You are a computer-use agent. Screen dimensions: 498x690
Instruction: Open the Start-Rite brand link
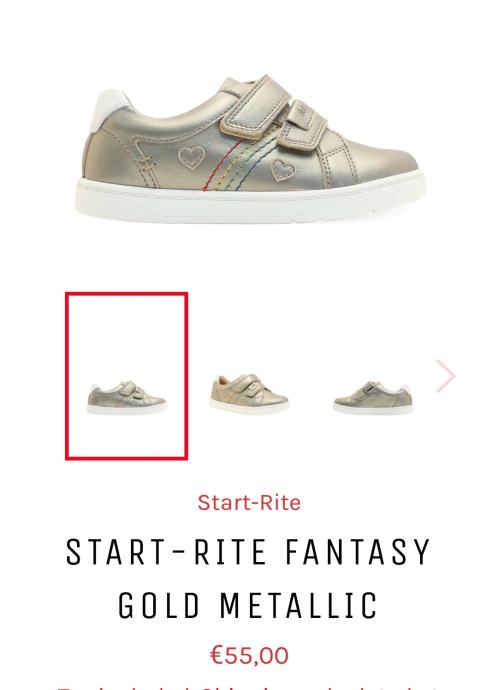click(x=249, y=503)
